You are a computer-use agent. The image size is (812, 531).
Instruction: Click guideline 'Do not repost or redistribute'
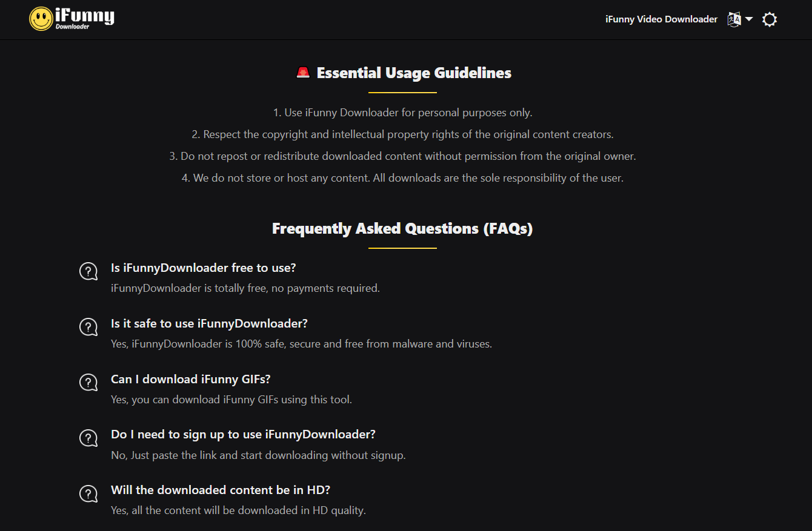pyautogui.click(x=402, y=156)
